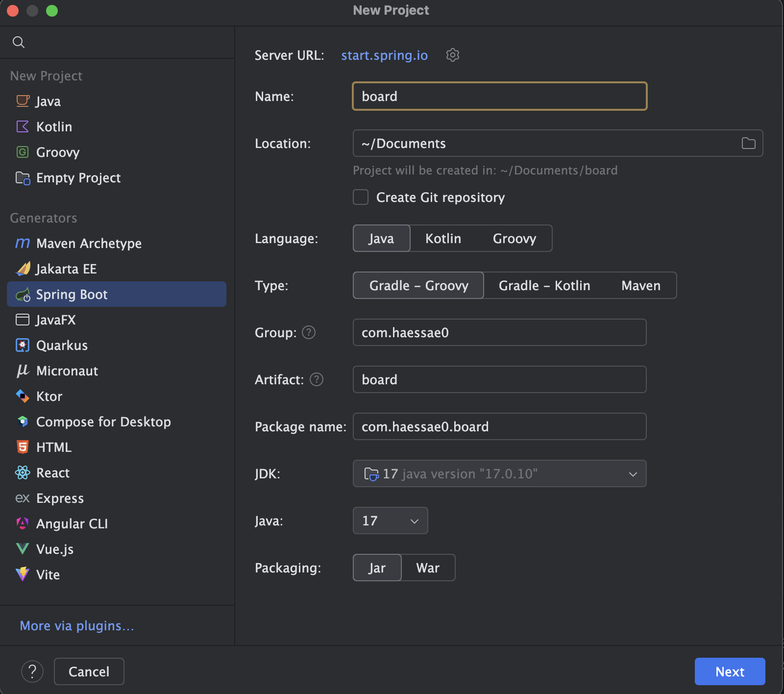
Task: Open More via plugins link
Action: pos(77,625)
